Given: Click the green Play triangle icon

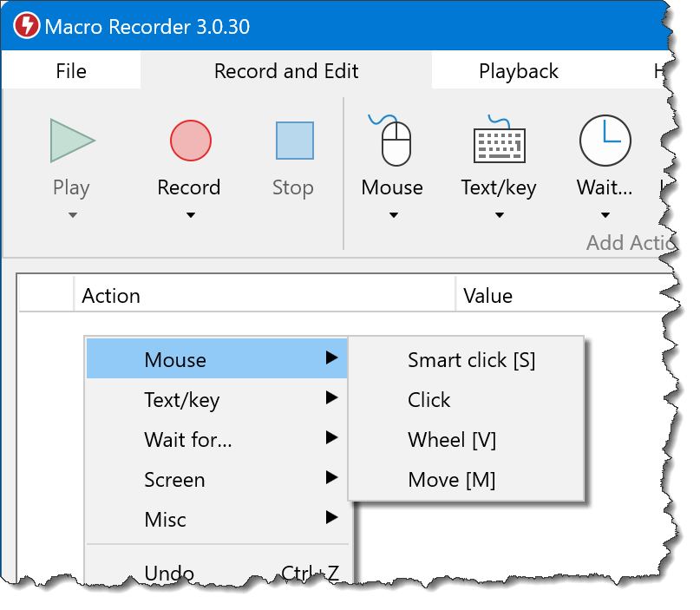Looking at the screenshot, I should point(71,141).
